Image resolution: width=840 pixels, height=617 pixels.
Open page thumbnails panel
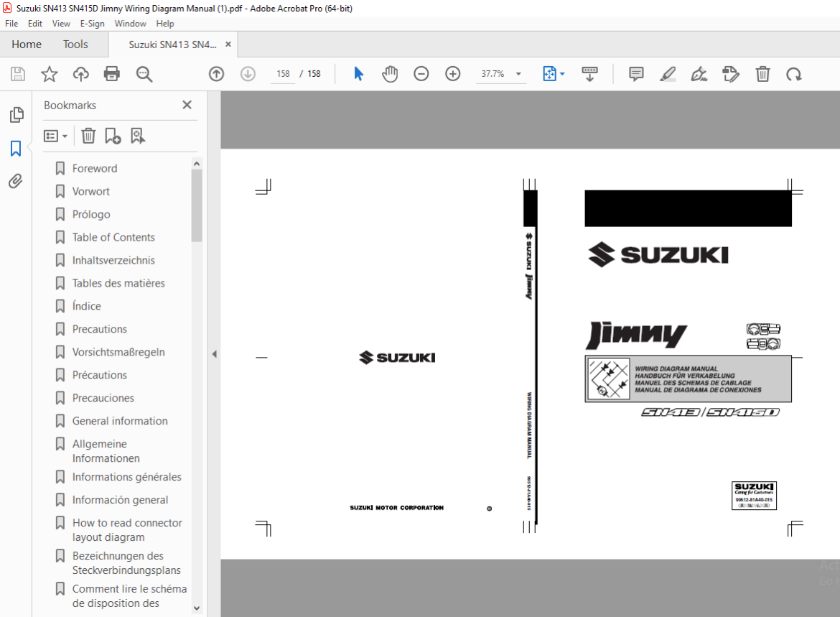[x=17, y=115]
